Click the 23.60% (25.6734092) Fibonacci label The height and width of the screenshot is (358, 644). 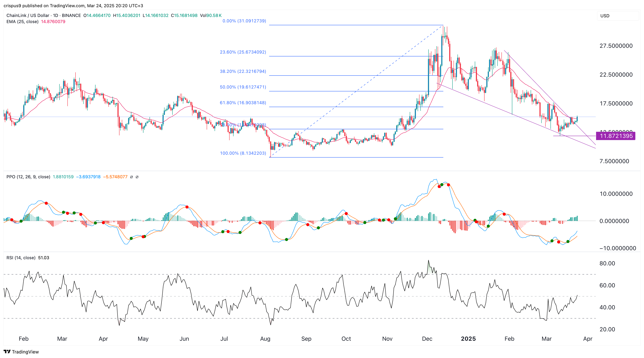coord(243,52)
